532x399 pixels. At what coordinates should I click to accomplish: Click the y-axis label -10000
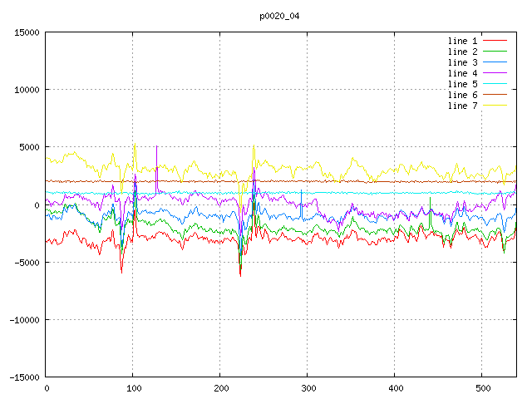coord(24,319)
